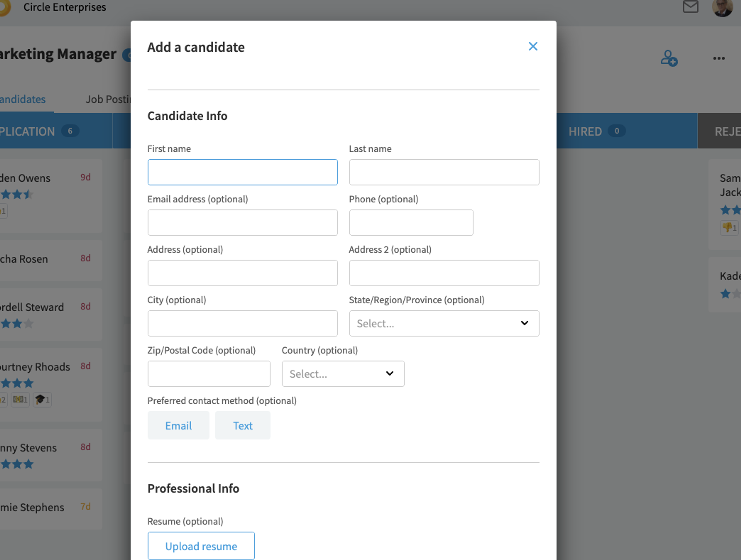Switch to the Job Posting tab

[108, 99]
